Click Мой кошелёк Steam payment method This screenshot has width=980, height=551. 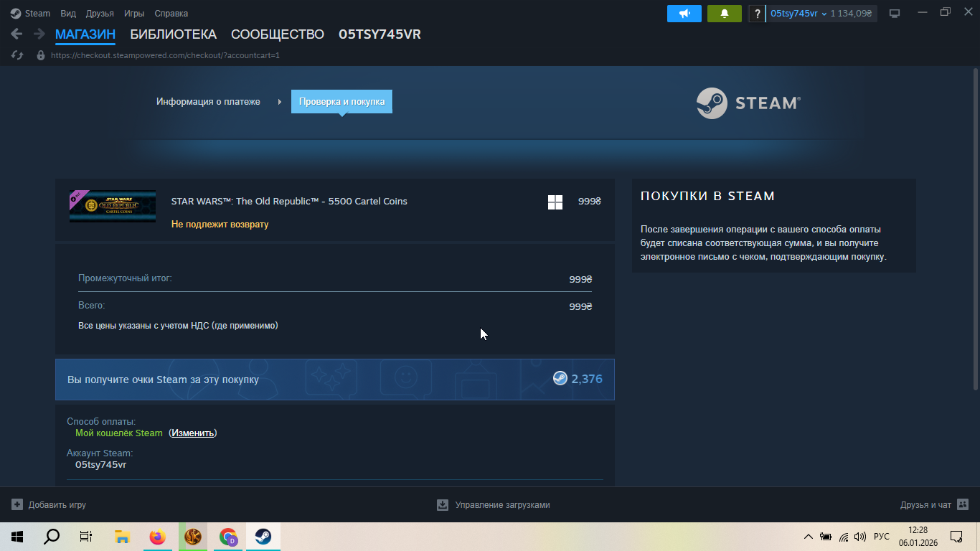coord(119,433)
